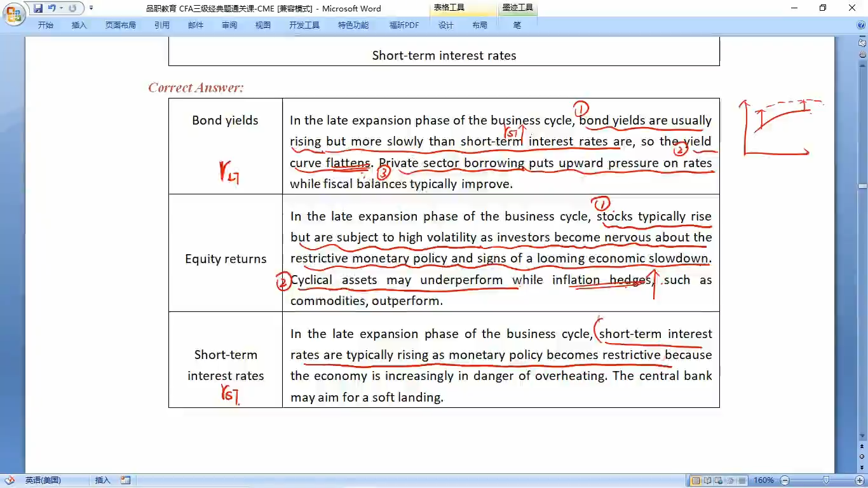Open Word help question mark

point(860,25)
